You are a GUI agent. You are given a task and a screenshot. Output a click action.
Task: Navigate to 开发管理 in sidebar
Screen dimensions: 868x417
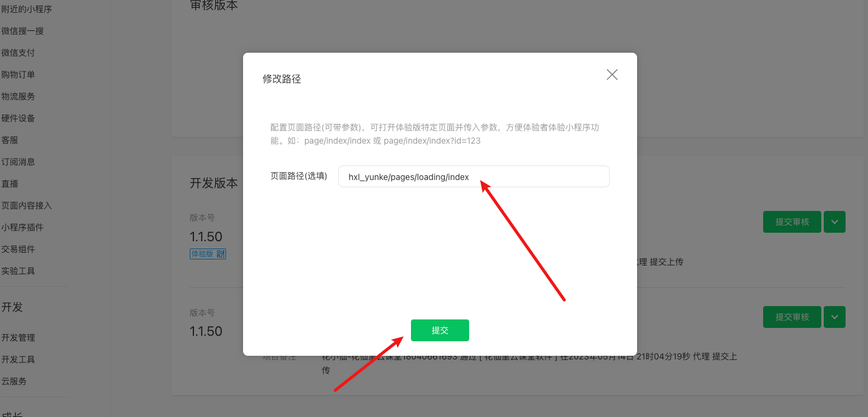(x=18, y=338)
